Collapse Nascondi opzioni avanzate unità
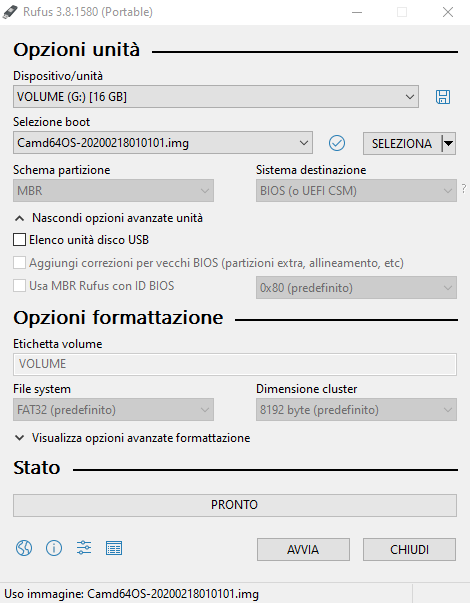470x603 pixels. point(108,218)
